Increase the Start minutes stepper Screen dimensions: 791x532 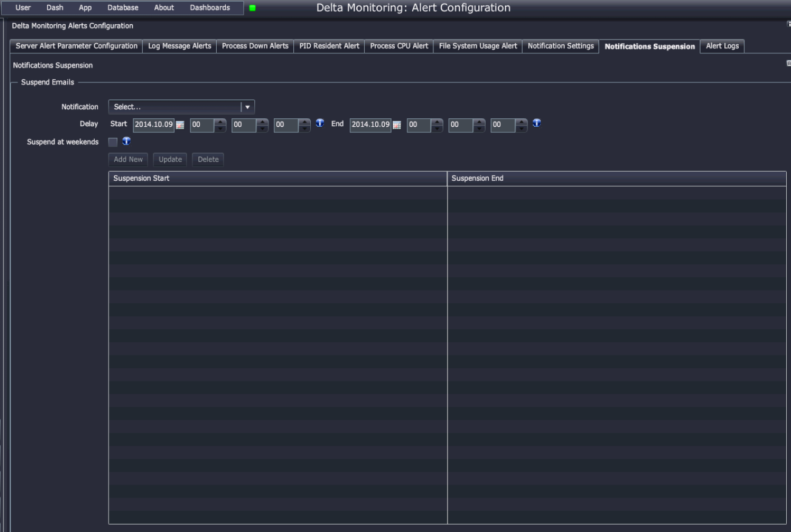tap(262, 122)
